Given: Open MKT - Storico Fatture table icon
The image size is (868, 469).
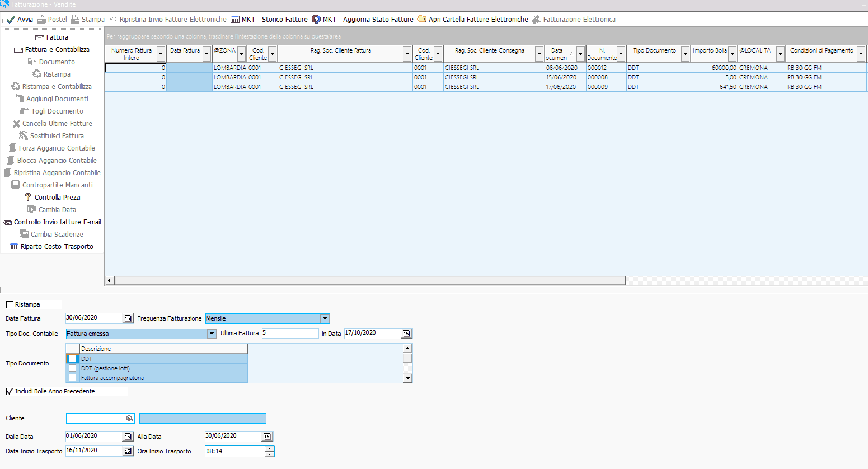Looking at the screenshot, I should (x=235, y=19).
